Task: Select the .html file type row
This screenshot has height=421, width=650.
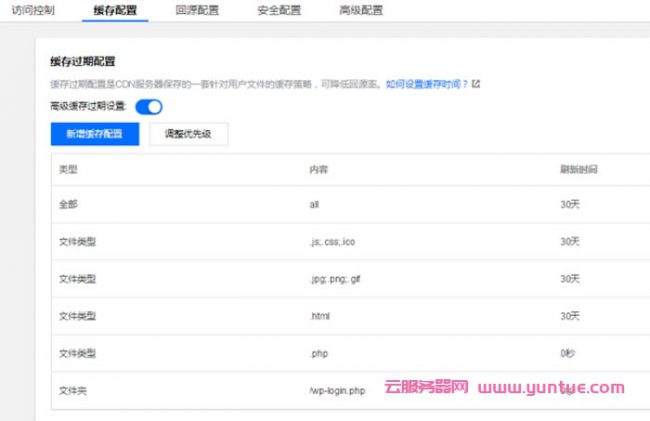Action: [340, 315]
